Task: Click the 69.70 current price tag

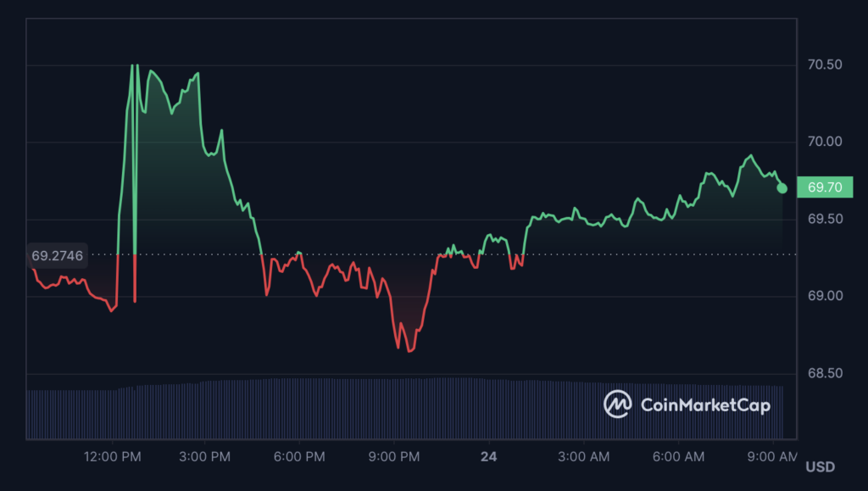Action: tap(825, 187)
